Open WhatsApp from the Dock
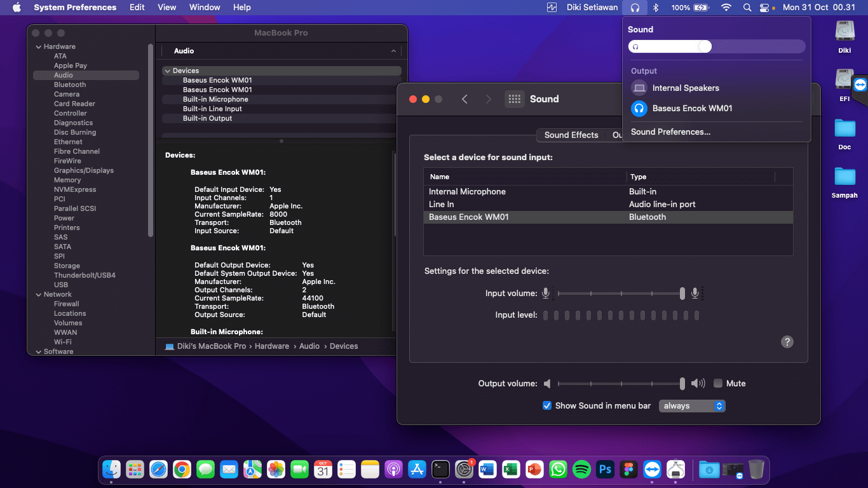Viewport: 868px width, 488px height. click(x=558, y=470)
